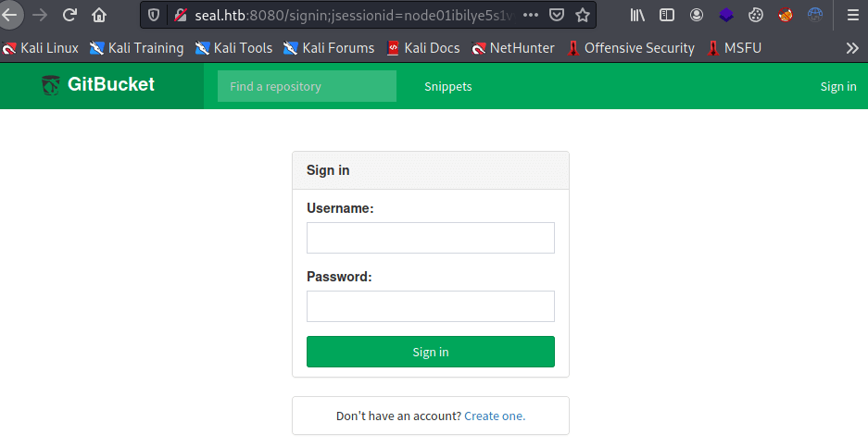
Task: Expand more bookmarks chevron
Action: point(852,48)
